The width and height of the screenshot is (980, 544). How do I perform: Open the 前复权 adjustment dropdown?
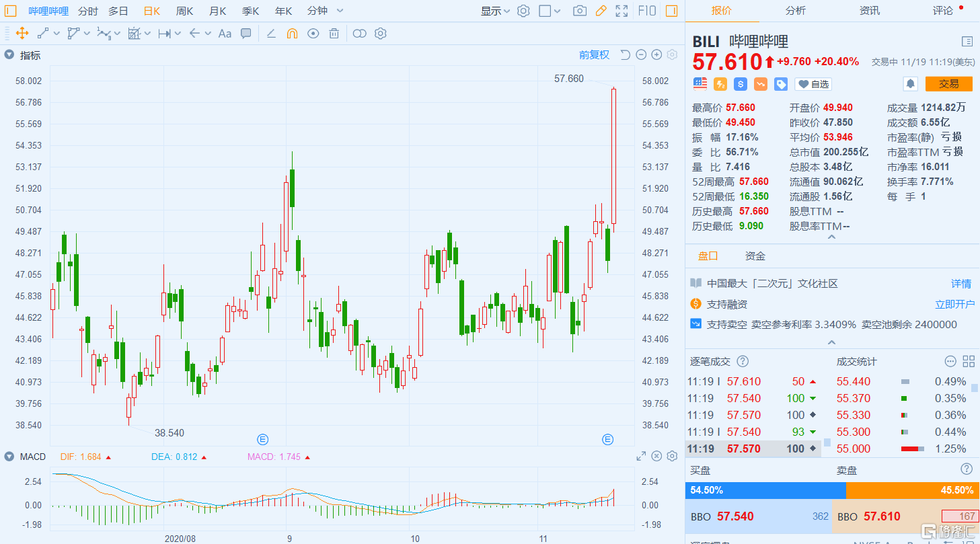coord(594,55)
